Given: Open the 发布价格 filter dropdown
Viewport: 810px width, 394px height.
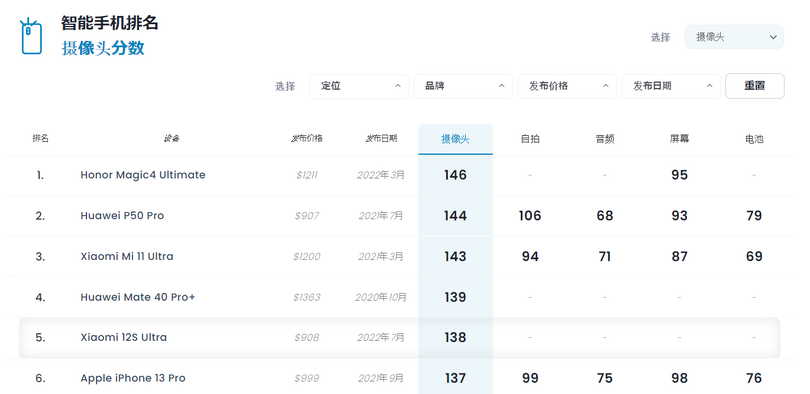Looking at the screenshot, I should (x=567, y=86).
